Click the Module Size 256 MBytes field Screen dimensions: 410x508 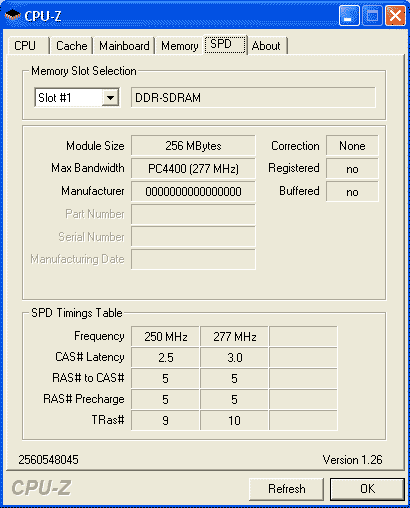[193, 146]
